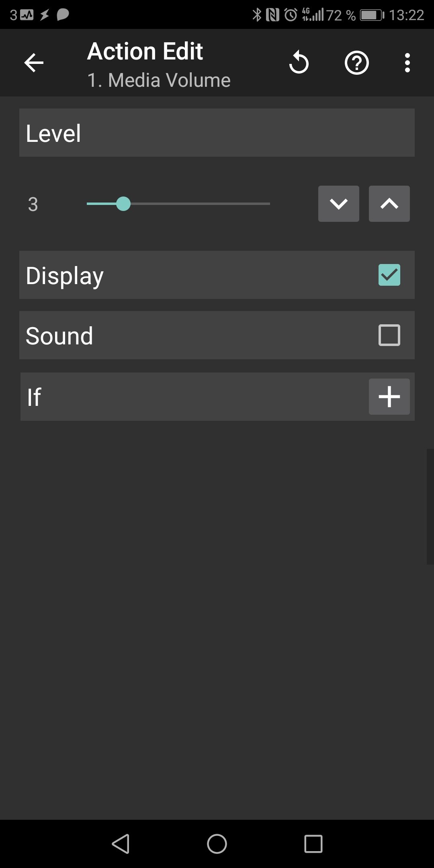This screenshot has height=868, width=434.
Task: Open recent apps with the square button
Action: click(313, 843)
